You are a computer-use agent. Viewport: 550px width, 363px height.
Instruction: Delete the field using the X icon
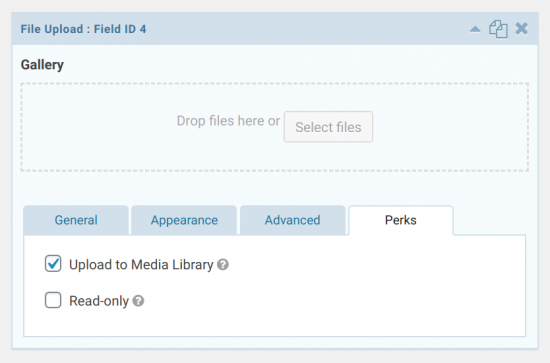tap(522, 29)
